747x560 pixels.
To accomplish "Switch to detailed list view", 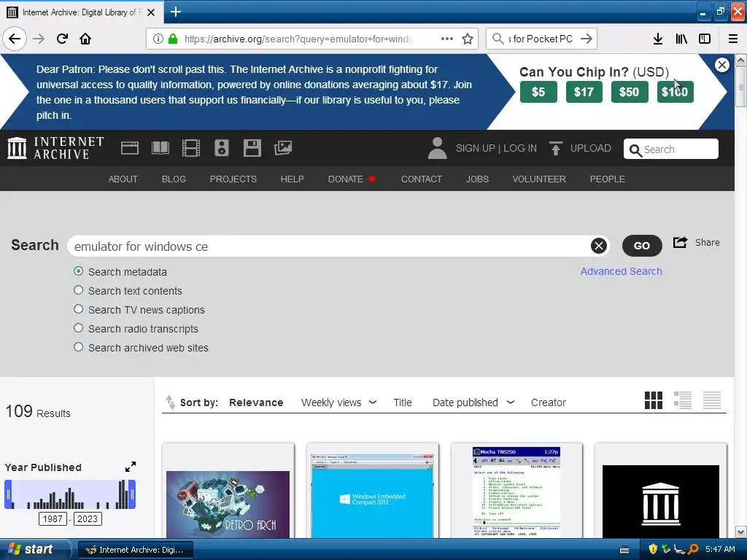I will [x=683, y=400].
